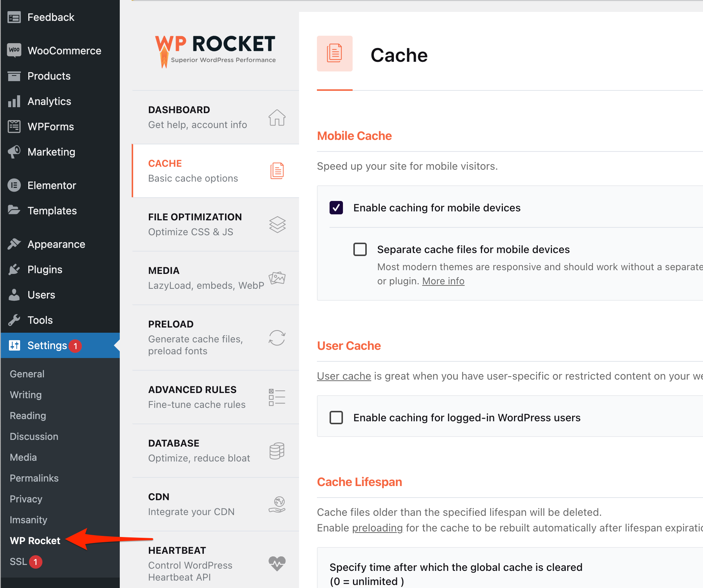703x588 pixels.
Task: Follow the User cache link
Action: tap(344, 376)
